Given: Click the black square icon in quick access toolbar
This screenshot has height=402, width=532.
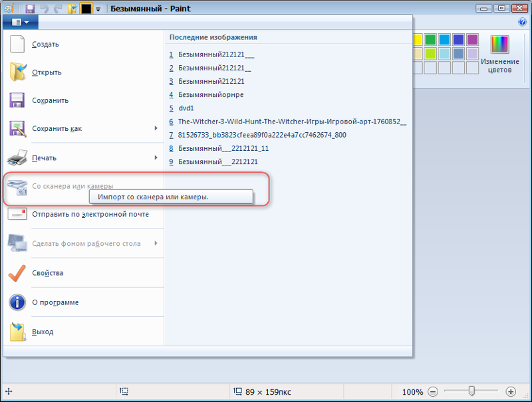Looking at the screenshot, I should coord(86,9).
